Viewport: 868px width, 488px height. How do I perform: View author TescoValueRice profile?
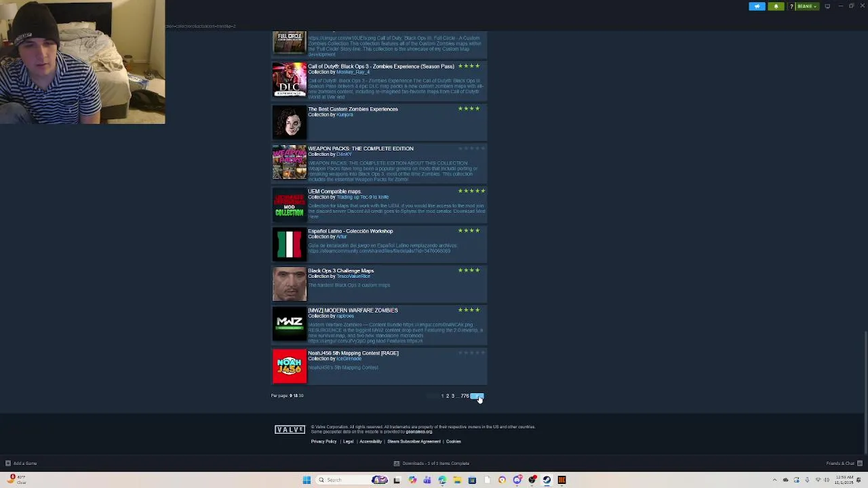353,276
